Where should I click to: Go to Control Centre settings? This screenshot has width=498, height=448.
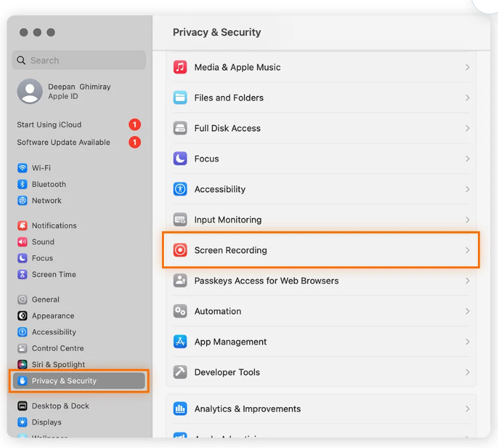point(58,348)
